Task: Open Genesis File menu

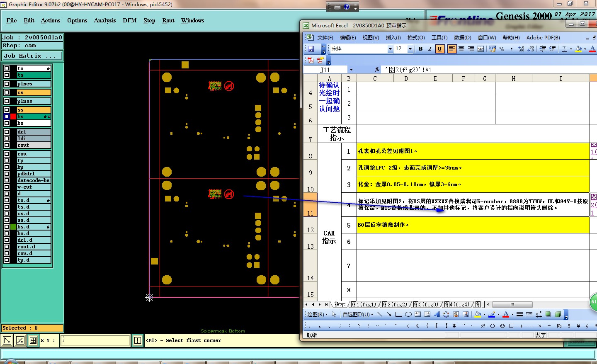Action: 12,20
